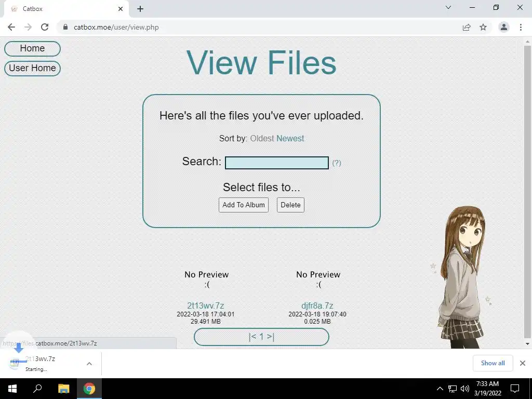This screenshot has width=532, height=399.
Task: Share this page icon in address bar
Action: 467,27
